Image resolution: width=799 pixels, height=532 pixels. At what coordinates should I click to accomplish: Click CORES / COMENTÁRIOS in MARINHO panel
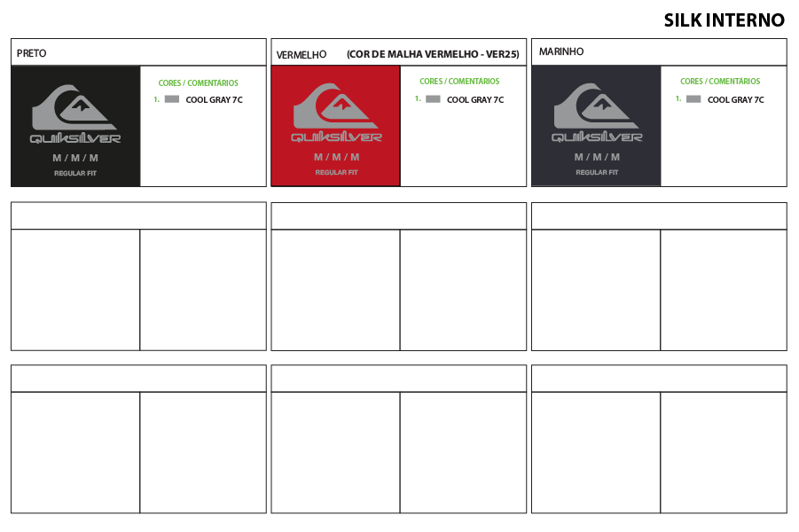click(719, 82)
